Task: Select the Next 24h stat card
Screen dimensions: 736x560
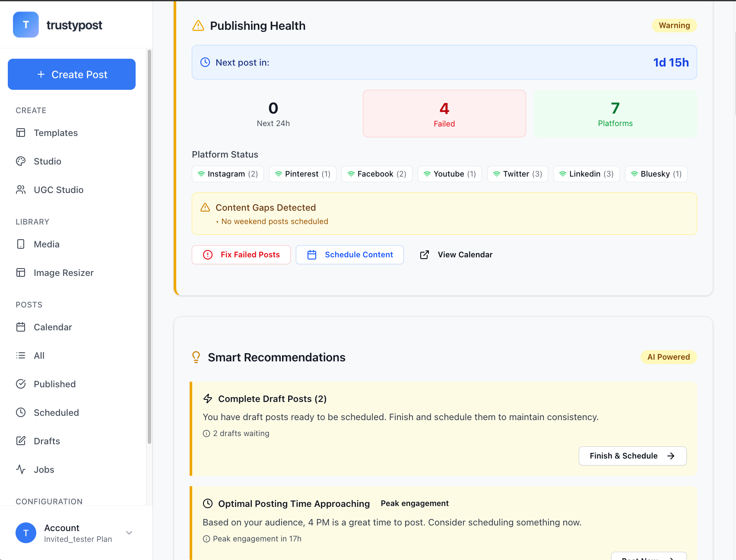Action: (273, 114)
